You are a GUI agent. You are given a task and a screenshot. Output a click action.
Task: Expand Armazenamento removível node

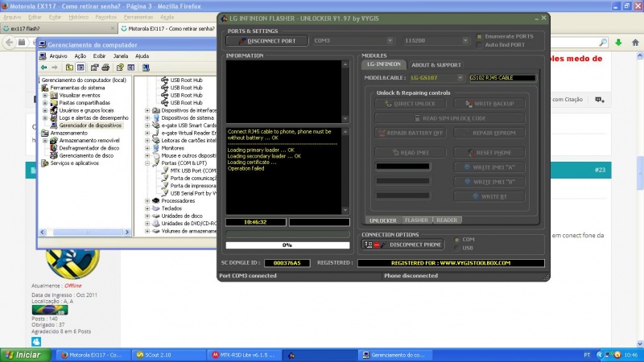[x=45, y=140]
